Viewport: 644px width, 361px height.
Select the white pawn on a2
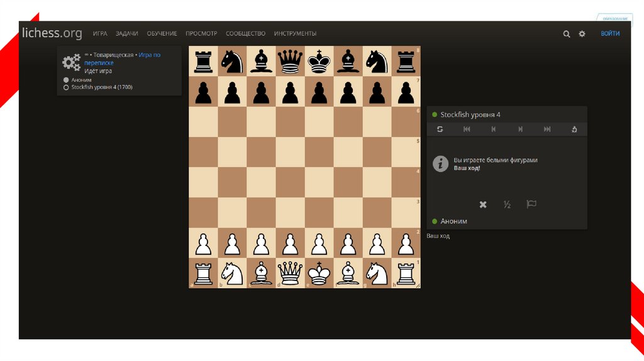(203, 243)
